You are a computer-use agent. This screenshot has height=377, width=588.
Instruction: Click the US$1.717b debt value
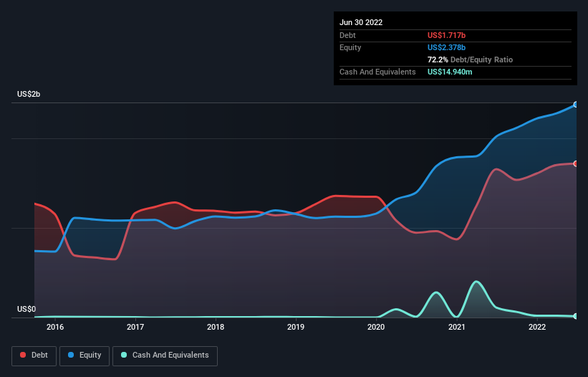point(446,35)
